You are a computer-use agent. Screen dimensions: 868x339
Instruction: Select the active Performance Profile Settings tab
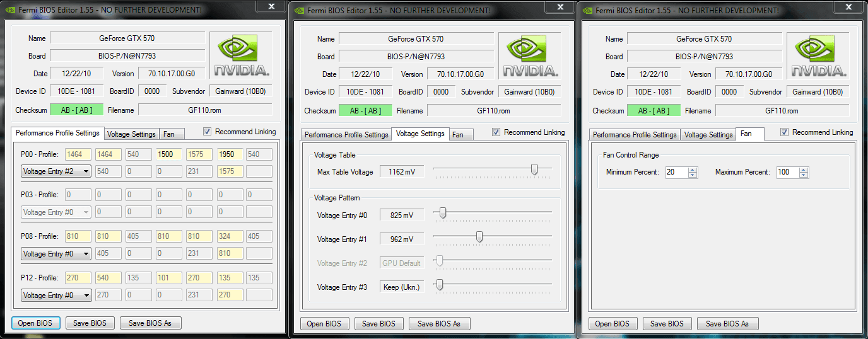(x=57, y=133)
